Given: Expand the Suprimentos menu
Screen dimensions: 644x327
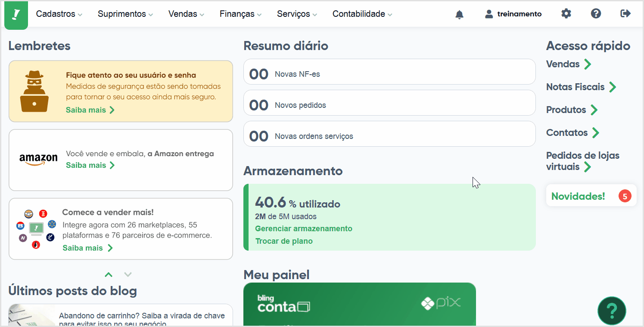Looking at the screenshot, I should (125, 14).
